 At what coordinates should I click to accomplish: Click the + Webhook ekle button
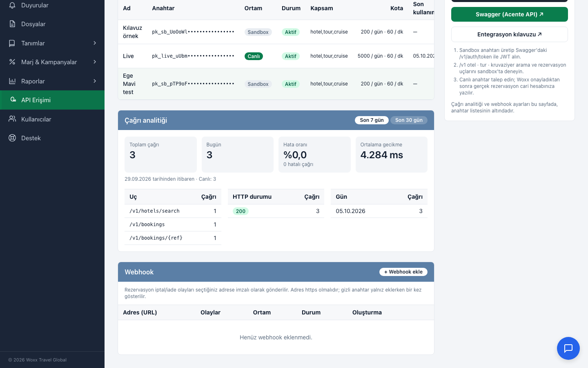pos(403,272)
